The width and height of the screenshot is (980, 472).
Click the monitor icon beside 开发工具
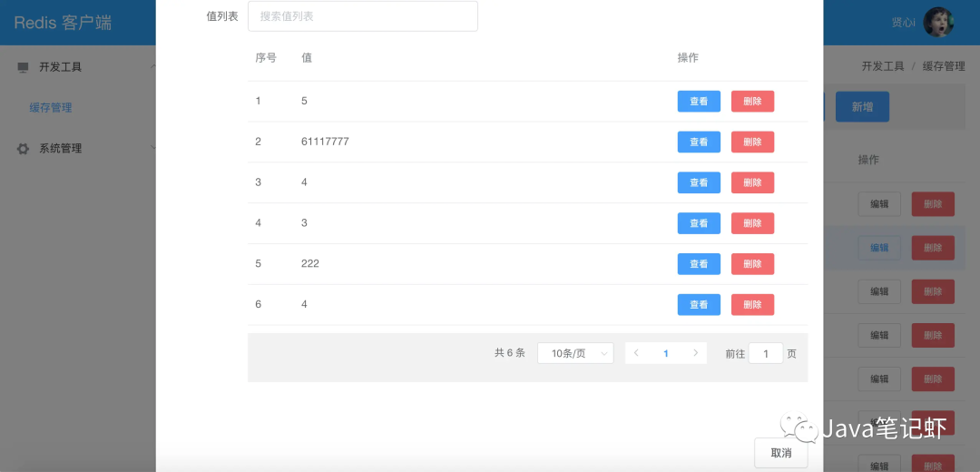point(23,67)
